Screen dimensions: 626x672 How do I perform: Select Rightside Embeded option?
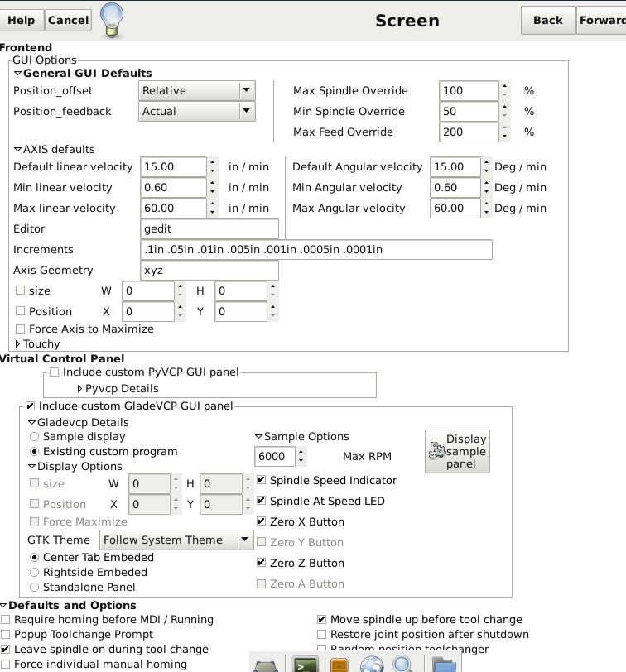click(x=34, y=572)
